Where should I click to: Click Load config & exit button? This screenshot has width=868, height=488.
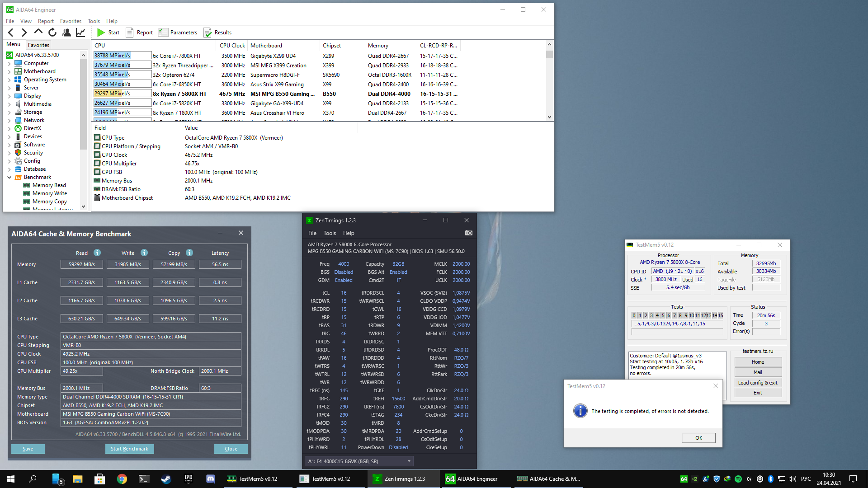click(x=758, y=383)
